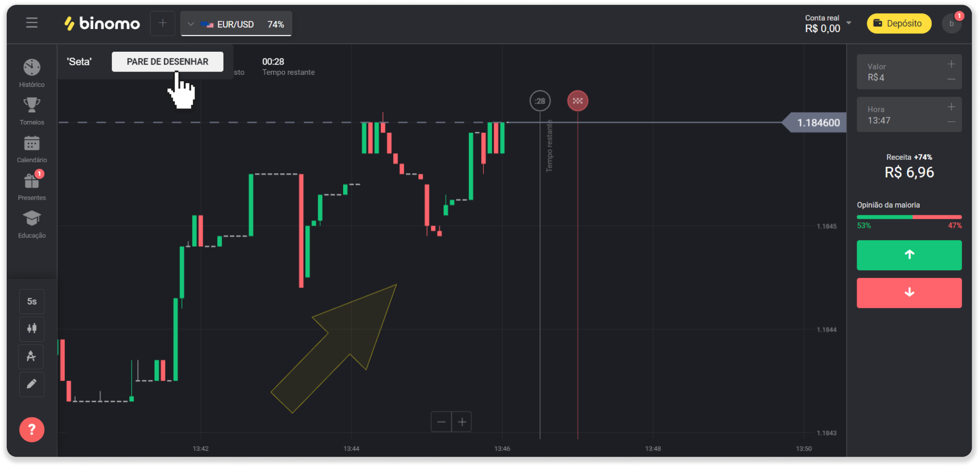Open the indicators compass tool
The image size is (980, 467).
coord(32,356)
